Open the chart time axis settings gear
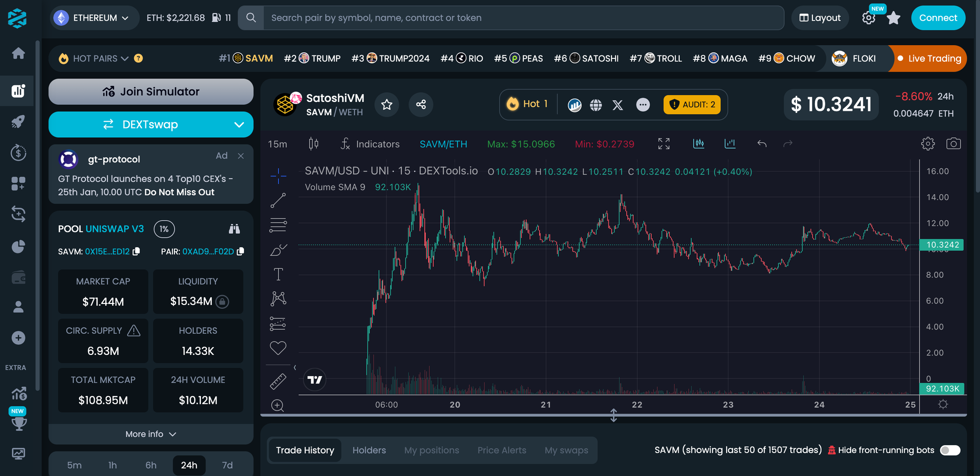The height and width of the screenshot is (476, 980). (x=943, y=404)
